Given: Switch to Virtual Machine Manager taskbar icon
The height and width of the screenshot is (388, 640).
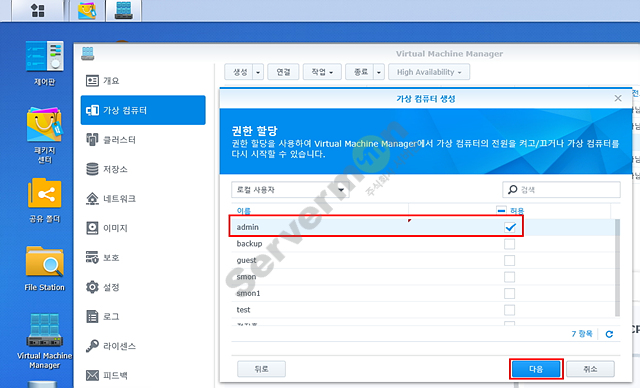Looking at the screenshot, I should 123,11.
